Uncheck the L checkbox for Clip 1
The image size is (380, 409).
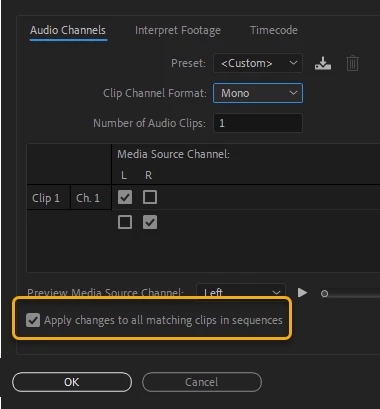[125, 197]
